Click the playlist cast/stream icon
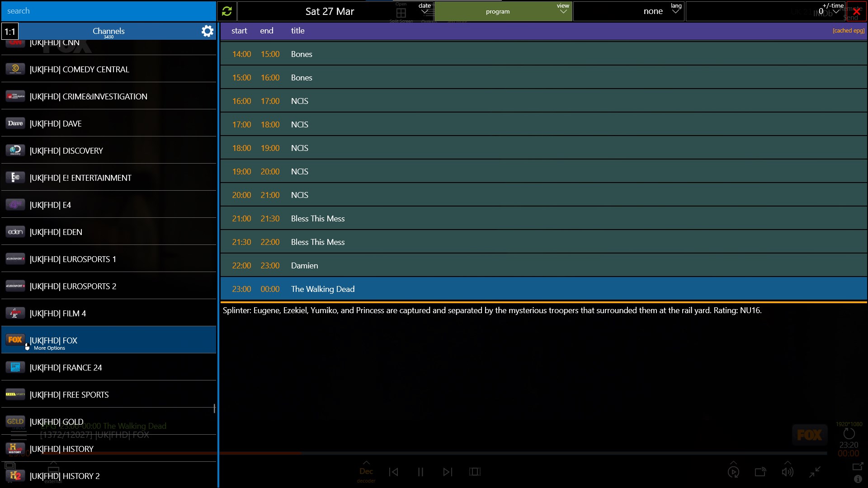Screen dimensions: 868x488 [760, 471]
